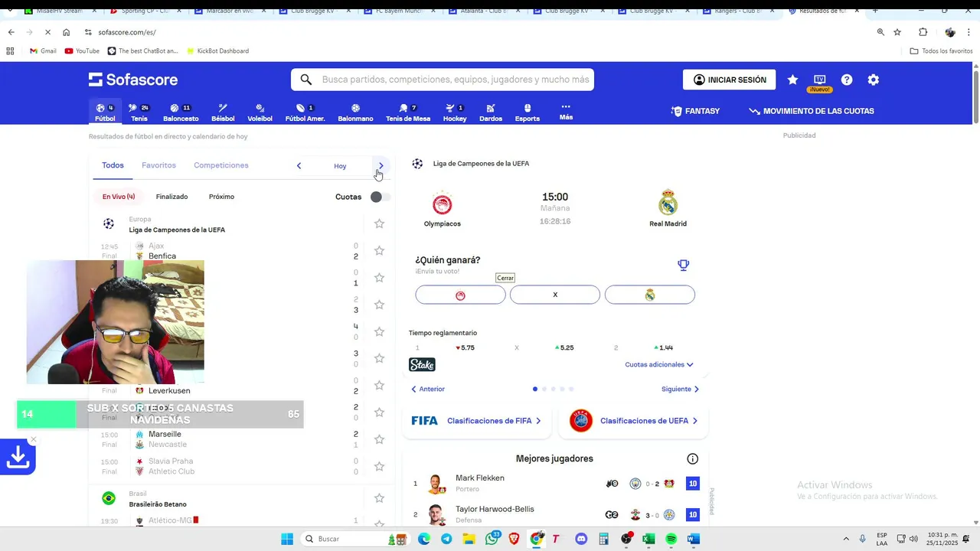The height and width of the screenshot is (551, 980).
Task: Open Clasificaciones de UEFA
Action: tap(634, 421)
